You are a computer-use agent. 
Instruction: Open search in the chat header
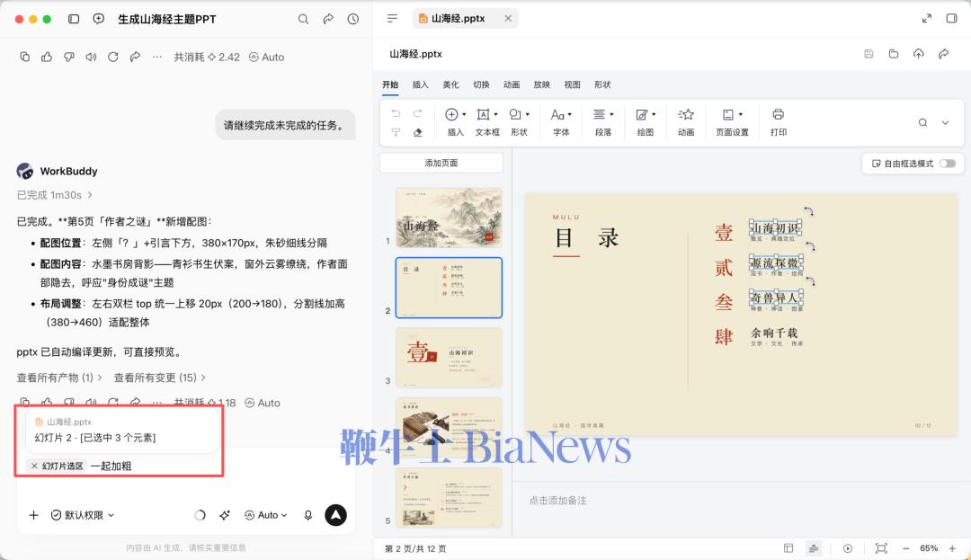point(304,19)
